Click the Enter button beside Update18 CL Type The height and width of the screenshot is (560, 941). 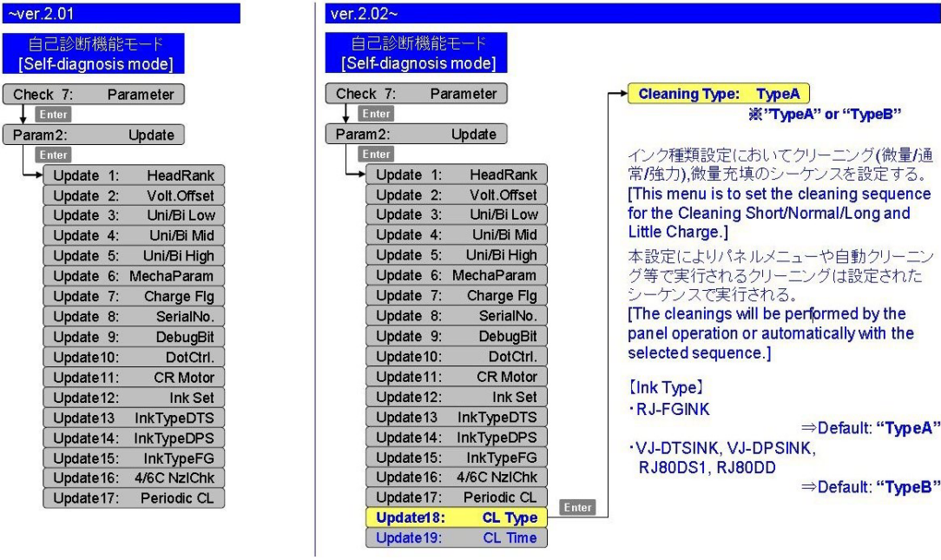click(x=577, y=505)
